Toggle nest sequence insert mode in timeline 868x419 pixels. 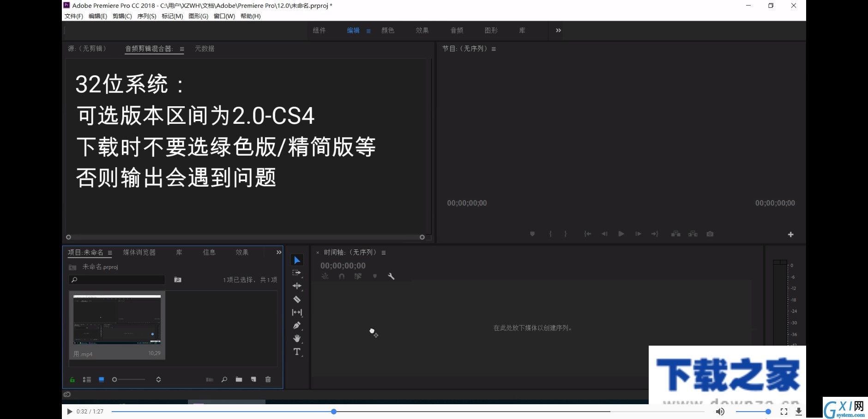(325, 276)
